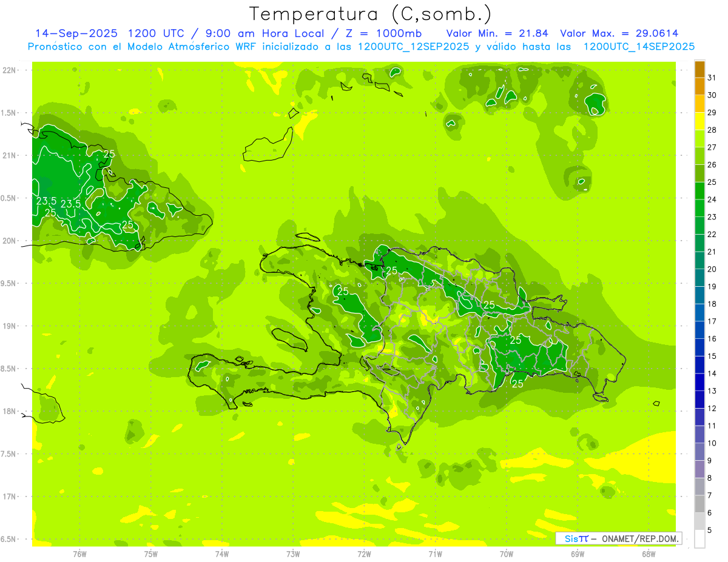The image size is (728, 562).
Task: Click the legend value '8' on the colorbar
Action: (x=710, y=478)
